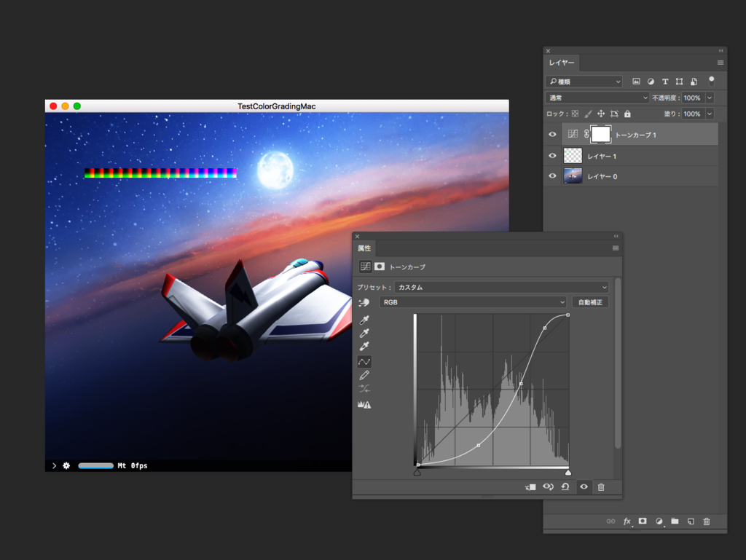Collapse the Layers panel double-arrow

721,50
